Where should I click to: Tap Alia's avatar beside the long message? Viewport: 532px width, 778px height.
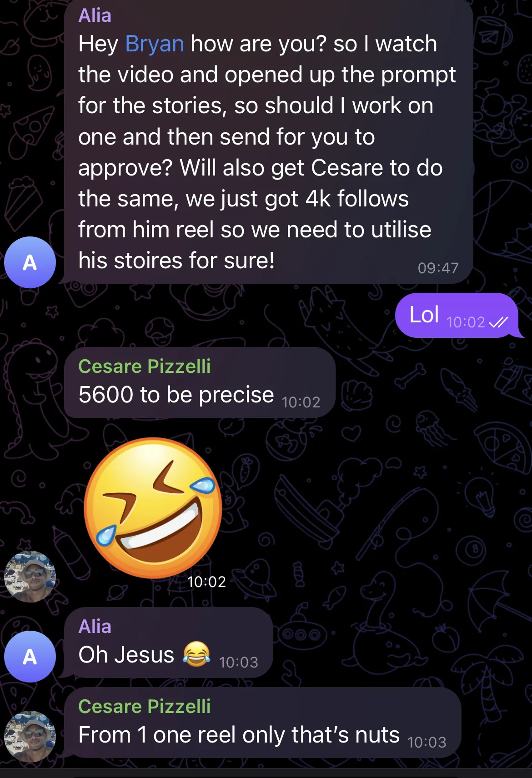(30, 262)
